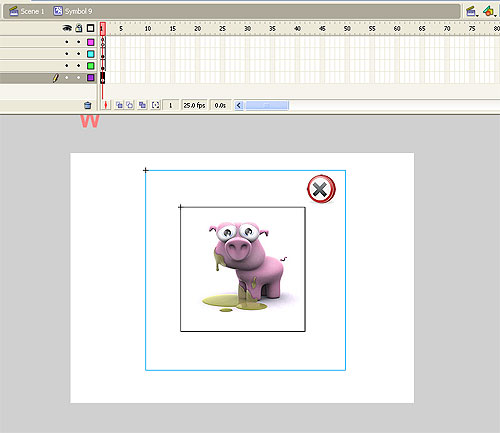Click the 25.0 fps frame rate field
500x433 pixels.
click(194, 105)
